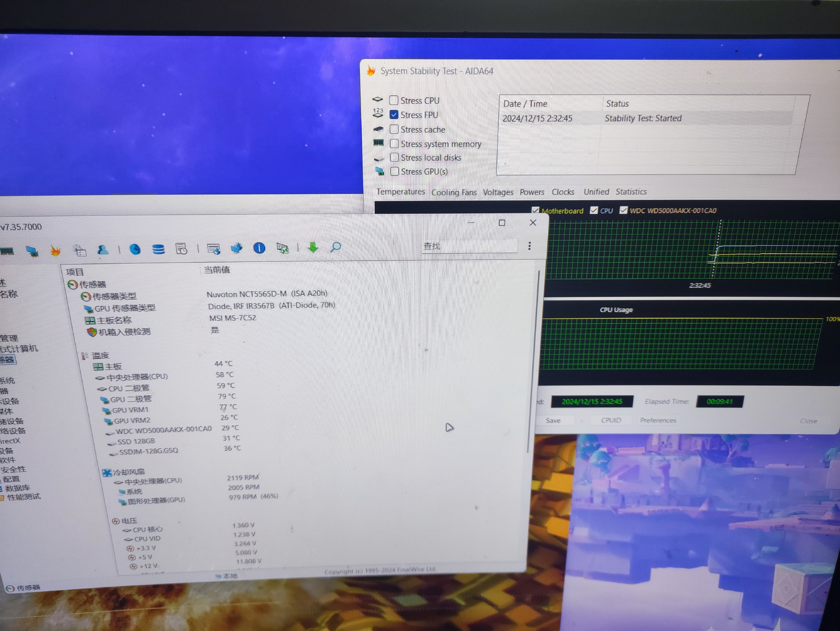Open the three-dot menu beside search box
Viewport: 840px width, 631px height.
[x=529, y=246]
